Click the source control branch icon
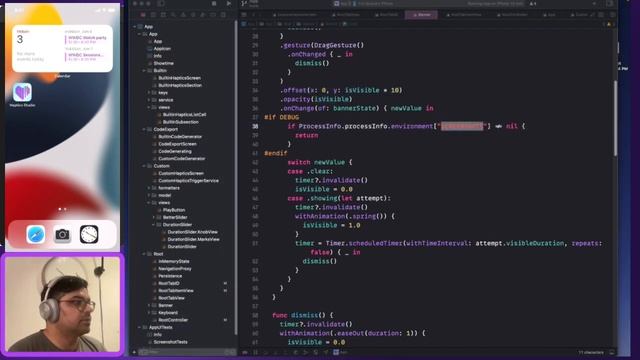The width and height of the screenshot is (640, 360). (x=244, y=4)
